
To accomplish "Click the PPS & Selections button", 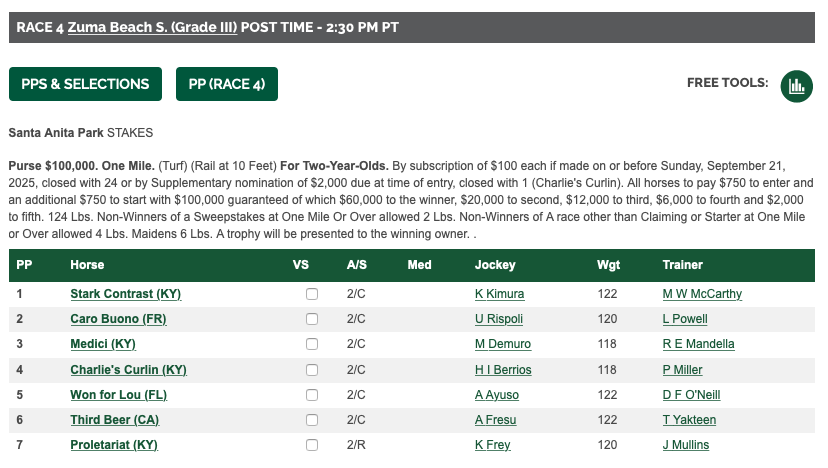I will click(85, 84).
